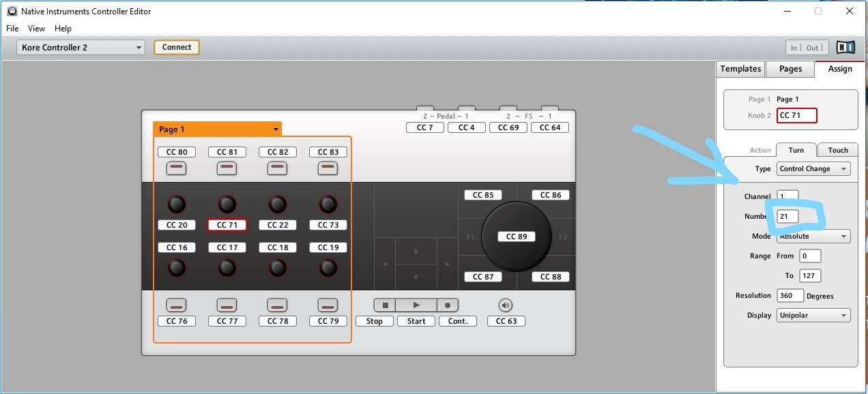868x394 pixels.
Task: Click the CC 69 footswitch label
Action: click(508, 127)
